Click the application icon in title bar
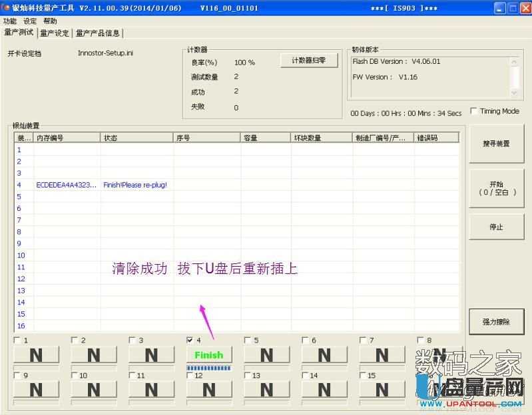 7,8
